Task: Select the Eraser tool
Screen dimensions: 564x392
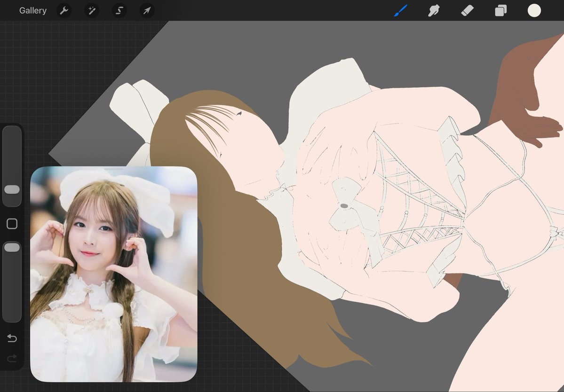Action: (467, 10)
